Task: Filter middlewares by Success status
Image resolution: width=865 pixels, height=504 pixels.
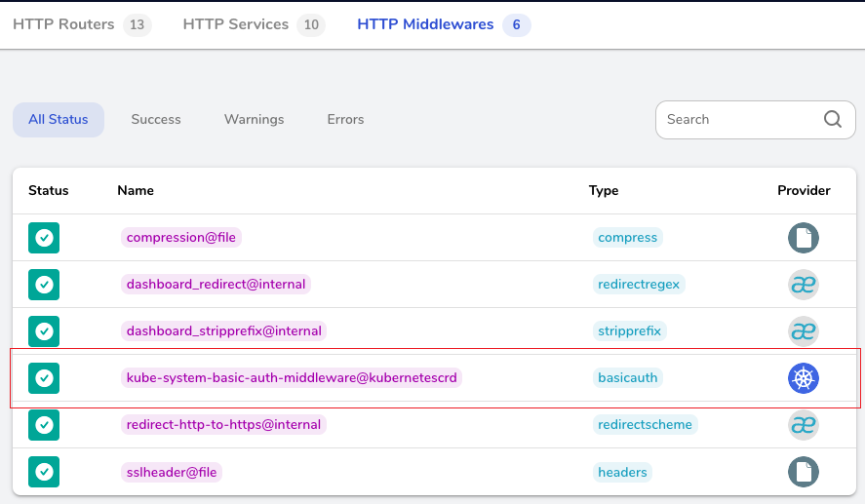Action: click(156, 120)
